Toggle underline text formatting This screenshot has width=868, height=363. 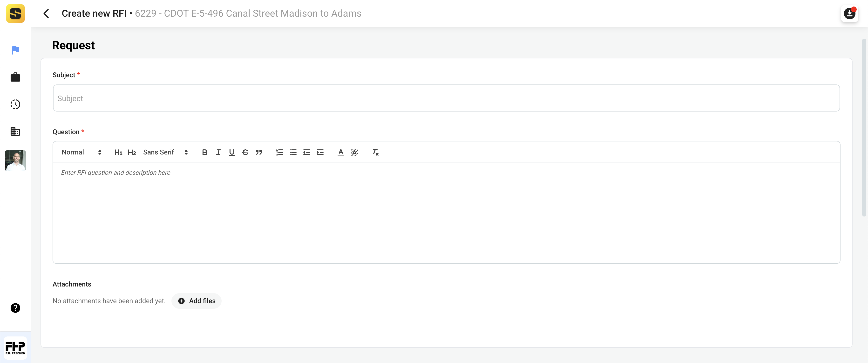tap(231, 152)
